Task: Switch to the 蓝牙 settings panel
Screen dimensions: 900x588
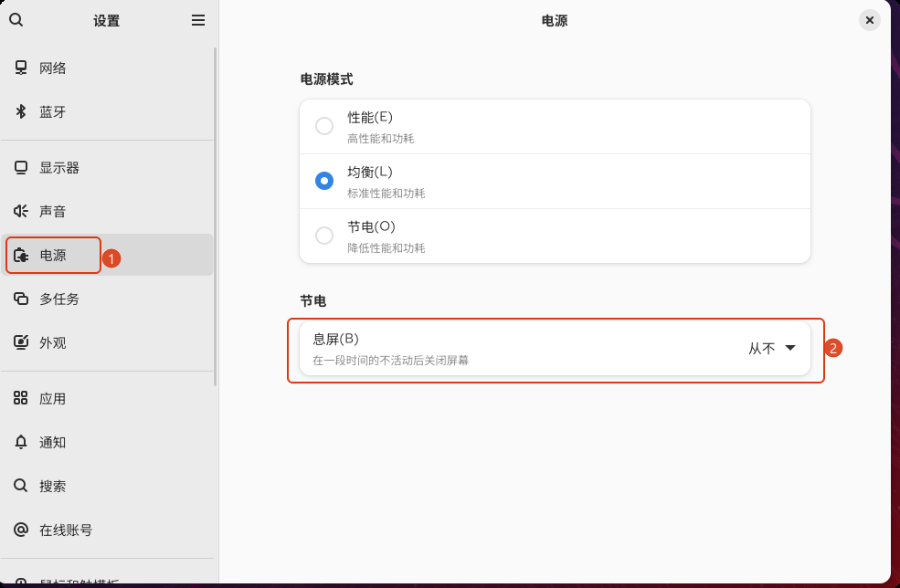Action: (107, 111)
